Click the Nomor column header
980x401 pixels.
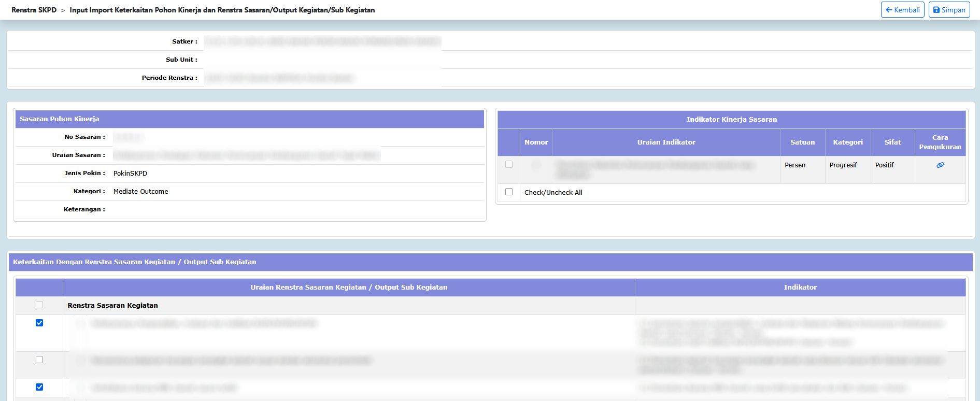536,142
